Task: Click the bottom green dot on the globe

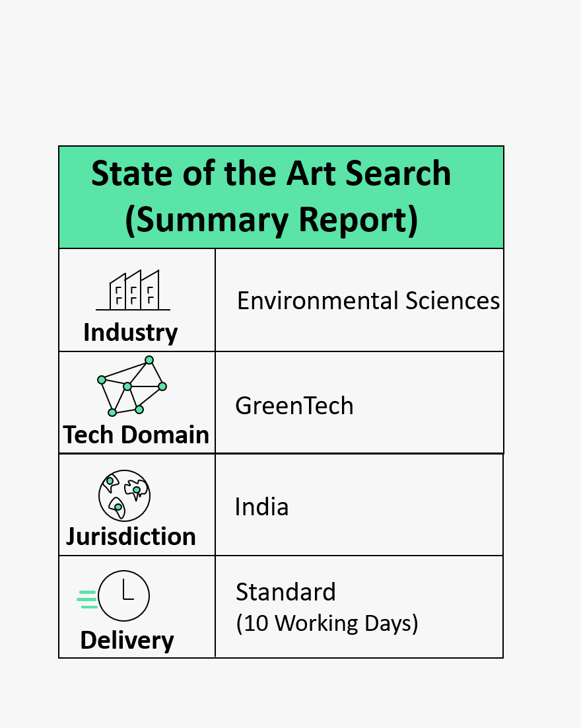Action: pyautogui.click(x=118, y=507)
